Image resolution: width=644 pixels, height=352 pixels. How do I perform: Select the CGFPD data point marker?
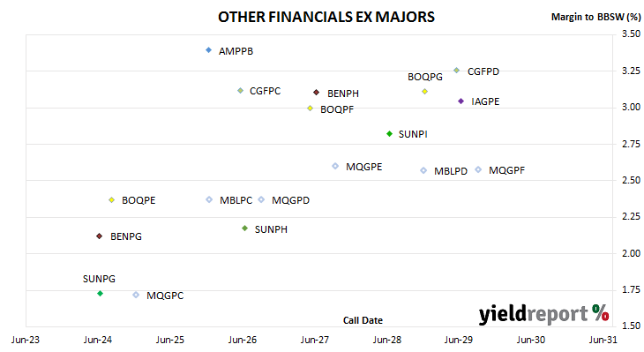[456, 71]
